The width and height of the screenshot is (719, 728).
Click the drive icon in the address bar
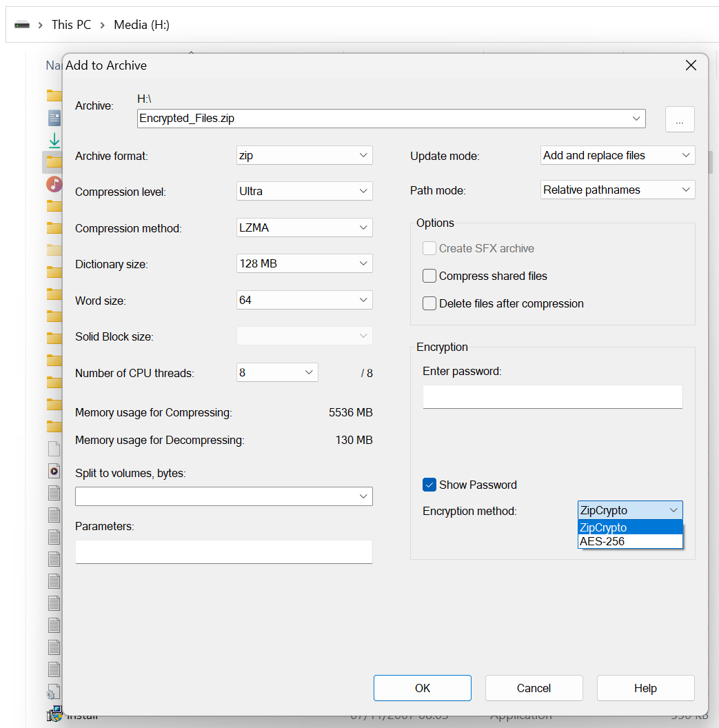(22, 25)
